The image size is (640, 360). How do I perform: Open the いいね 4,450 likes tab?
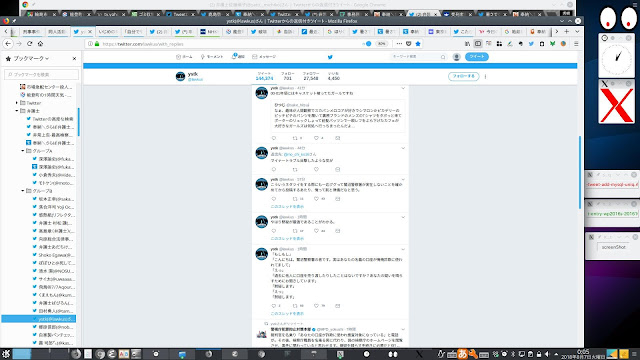(333, 76)
